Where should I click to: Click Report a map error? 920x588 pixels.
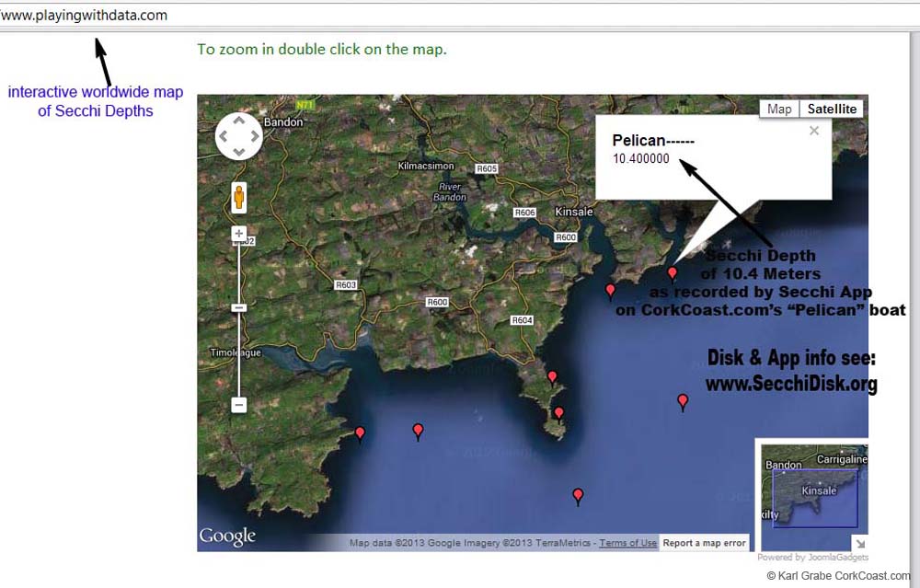click(705, 543)
